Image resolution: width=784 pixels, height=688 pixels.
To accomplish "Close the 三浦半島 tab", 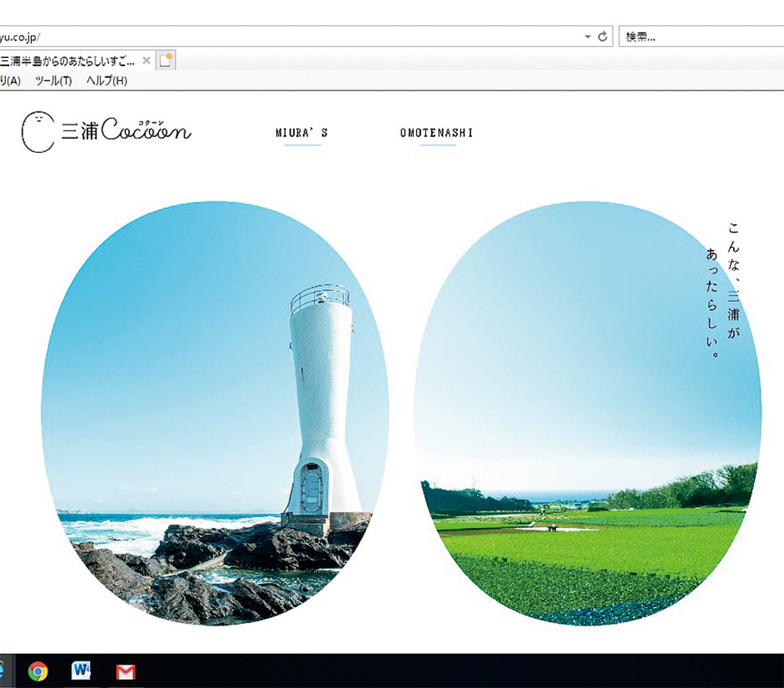I will point(146,61).
